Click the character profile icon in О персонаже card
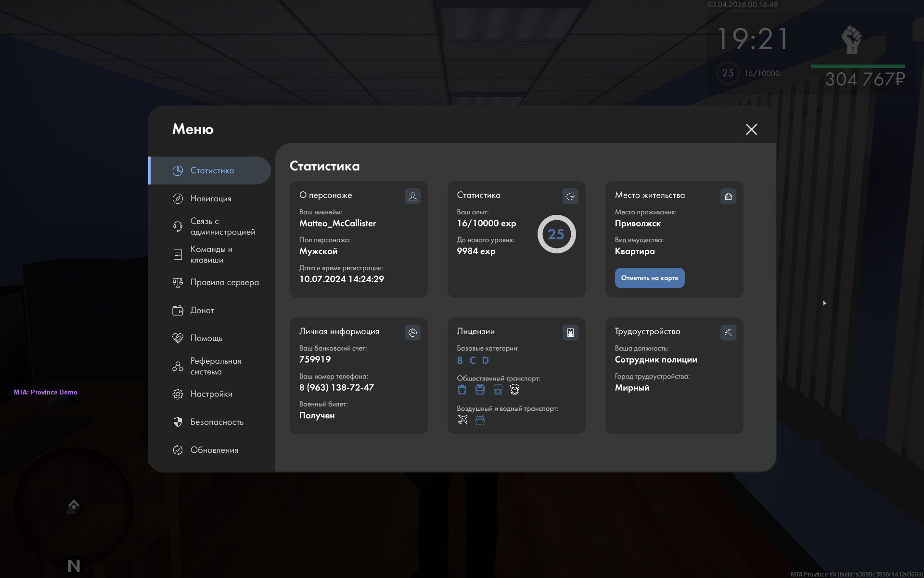This screenshot has width=924, height=578. click(x=412, y=196)
